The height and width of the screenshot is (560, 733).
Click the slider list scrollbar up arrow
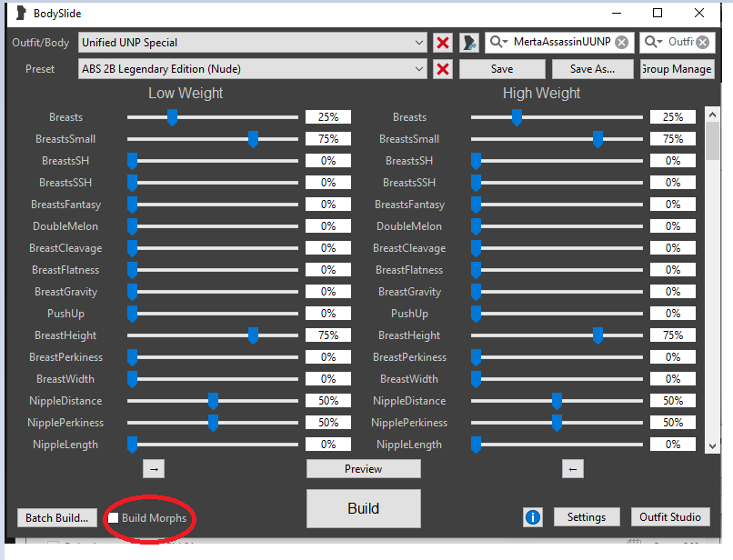click(x=712, y=114)
